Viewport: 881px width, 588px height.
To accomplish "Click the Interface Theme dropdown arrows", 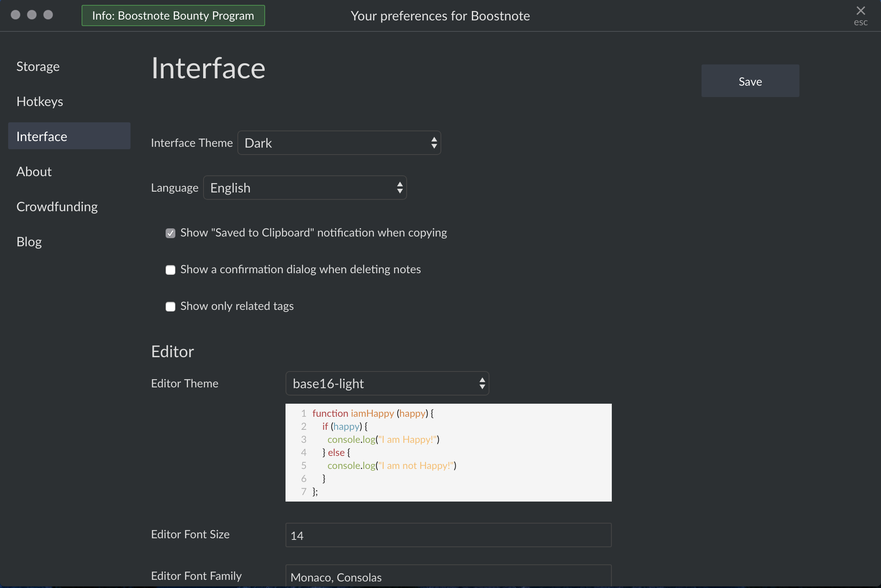I will (434, 143).
